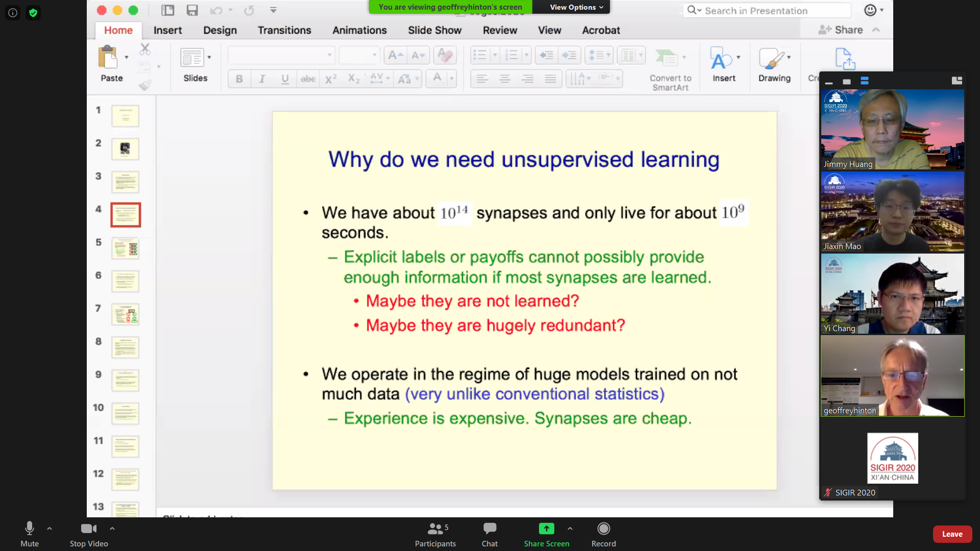Screen dimensions: 980x551
Task: Expand audio options arrow beside Mute
Action: click(50, 529)
